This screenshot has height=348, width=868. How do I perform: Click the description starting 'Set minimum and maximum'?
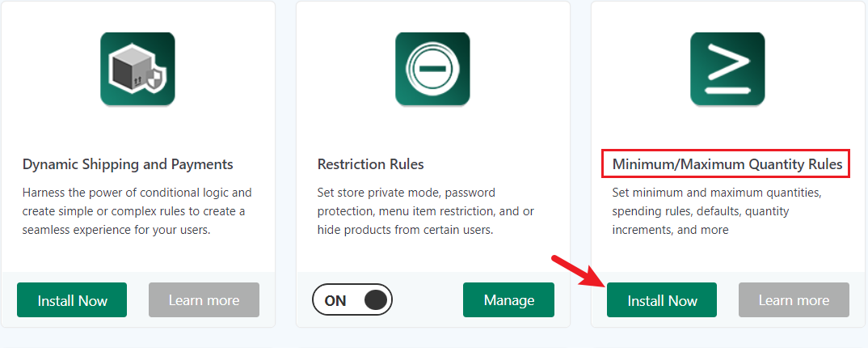pos(716,211)
